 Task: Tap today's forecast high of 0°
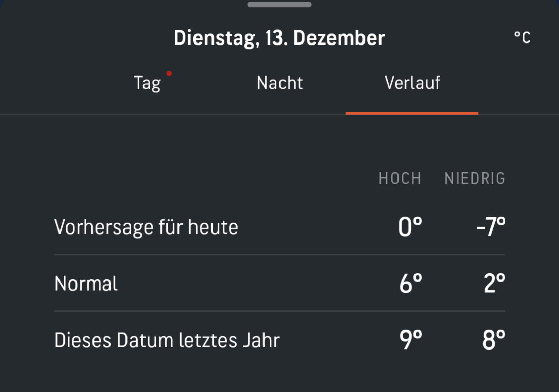point(410,227)
